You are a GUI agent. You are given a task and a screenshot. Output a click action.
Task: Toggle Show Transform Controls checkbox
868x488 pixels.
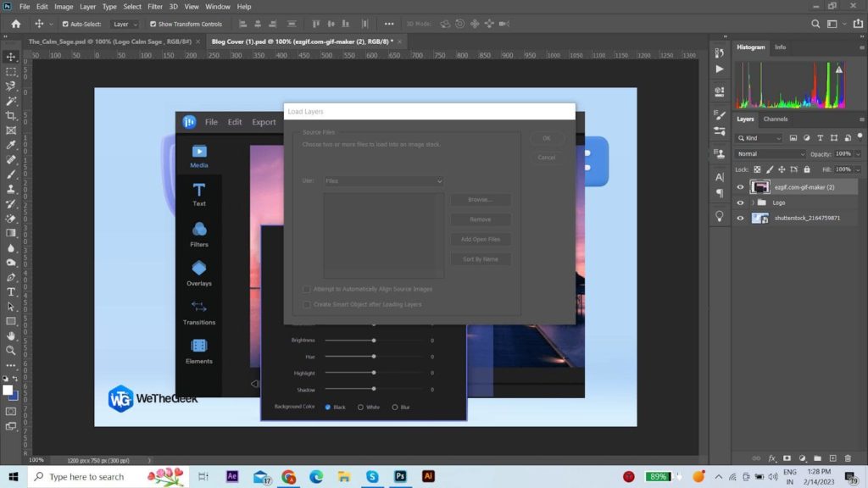153,25
